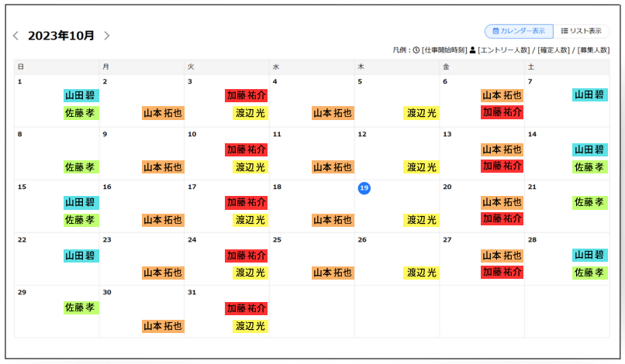Select 山本 拓也 shift on October 2
625x364 pixels.
click(x=163, y=113)
